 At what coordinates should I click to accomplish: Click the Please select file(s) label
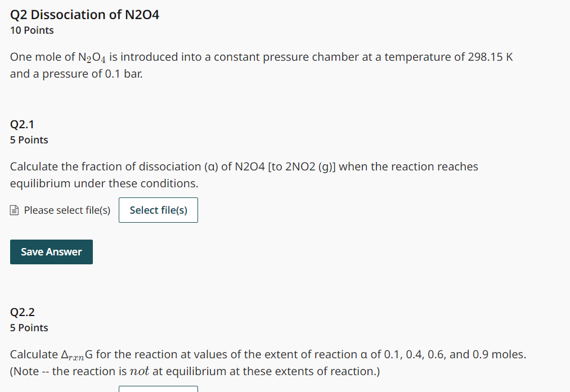coord(67,210)
